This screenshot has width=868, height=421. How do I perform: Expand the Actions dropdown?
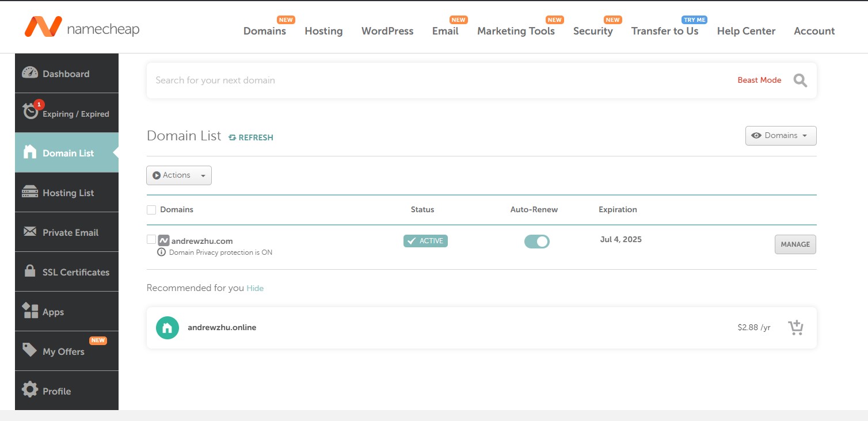(179, 175)
